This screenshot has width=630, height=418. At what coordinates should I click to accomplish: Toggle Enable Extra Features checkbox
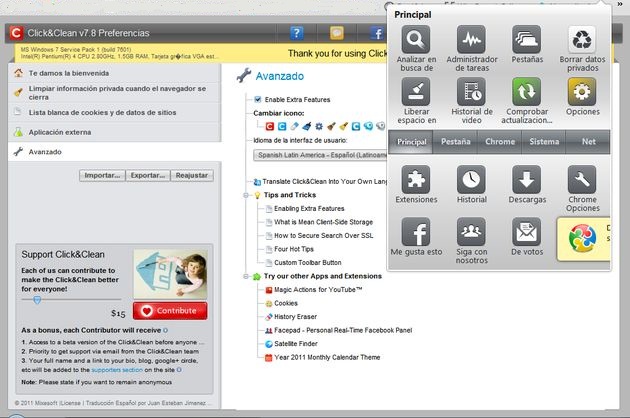[258, 99]
